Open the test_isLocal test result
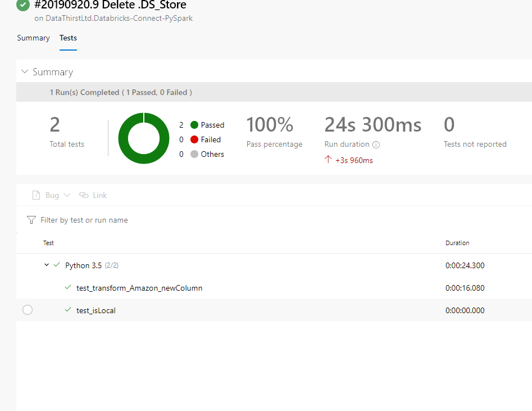Viewport: 532px width, 411px height. pos(96,310)
